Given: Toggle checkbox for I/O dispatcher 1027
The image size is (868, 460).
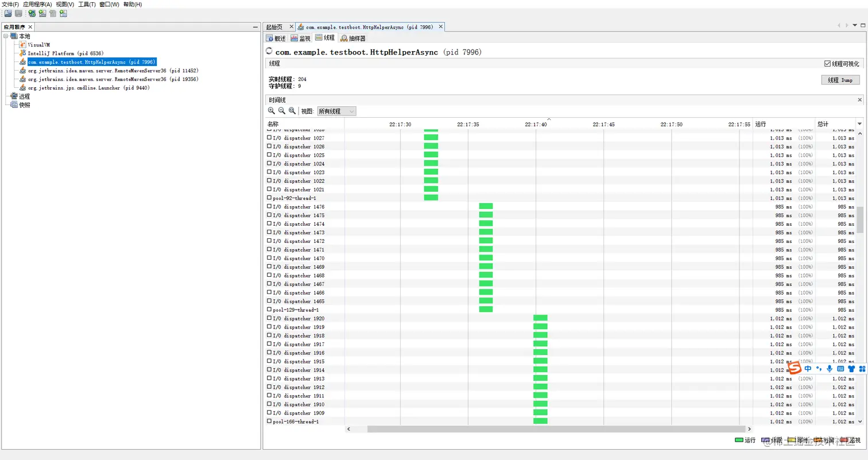Looking at the screenshot, I should 269,138.
